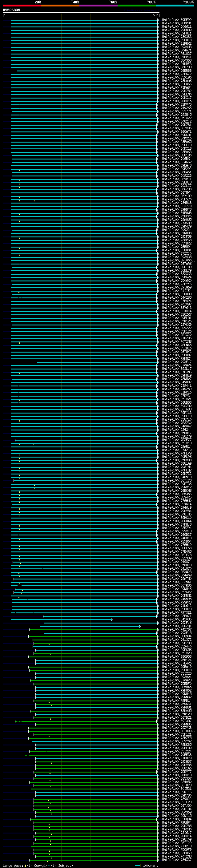Select the UniRef100_Q8W1B0 label

[176, 155]
